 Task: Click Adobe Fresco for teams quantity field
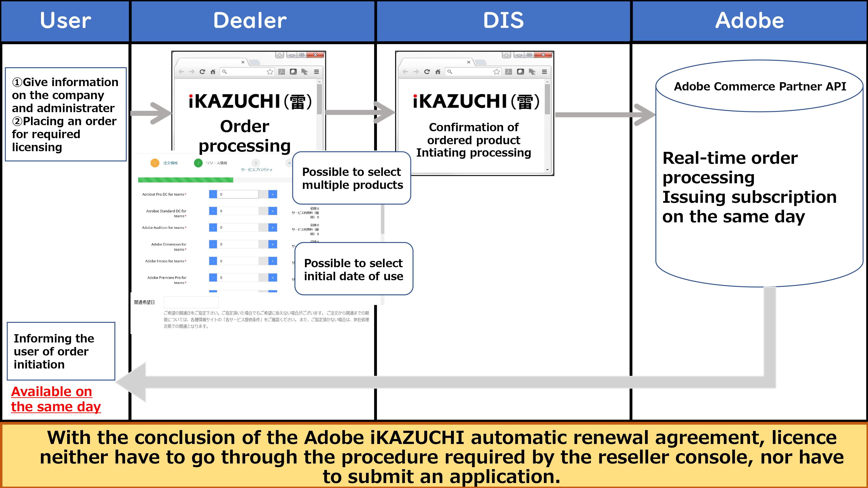(238, 261)
